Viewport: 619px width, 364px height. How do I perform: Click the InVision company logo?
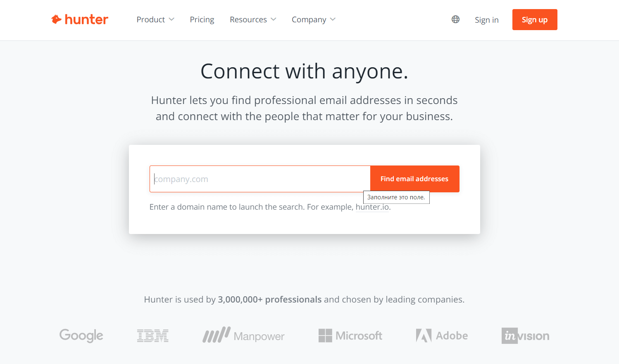(525, 336)
